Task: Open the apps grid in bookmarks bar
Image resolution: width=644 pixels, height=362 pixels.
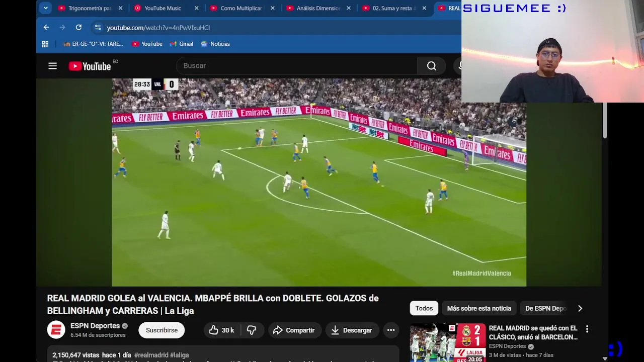Action: click(x=45, y=44)
